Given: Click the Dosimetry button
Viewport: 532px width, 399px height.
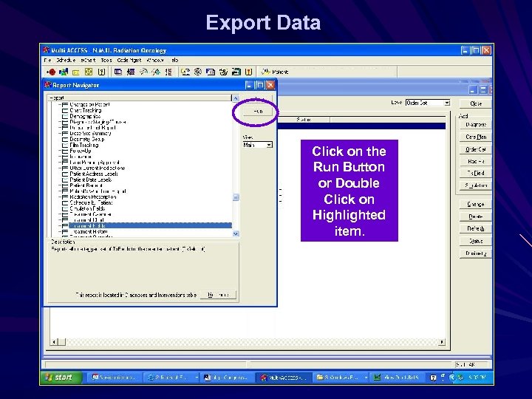Looking at the screenshot, I should [476, 253].
